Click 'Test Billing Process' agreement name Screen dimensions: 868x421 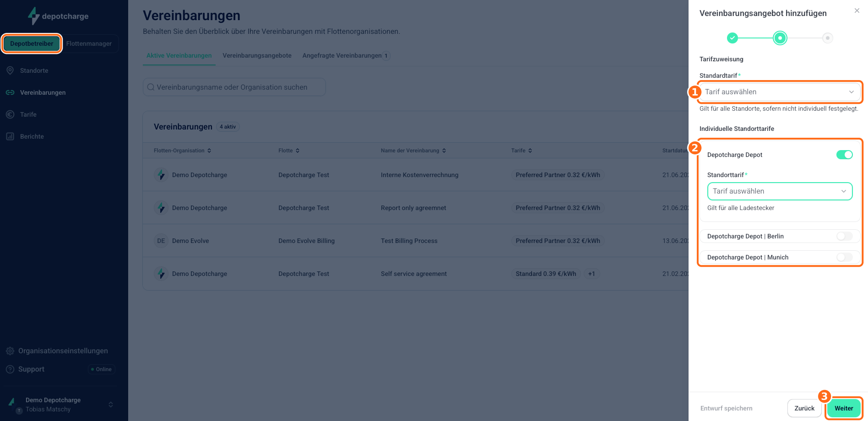(409, 241)
